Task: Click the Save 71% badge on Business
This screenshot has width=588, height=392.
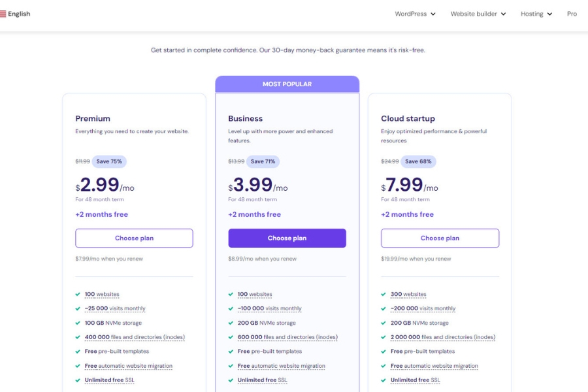Action: tap(263, 161)
